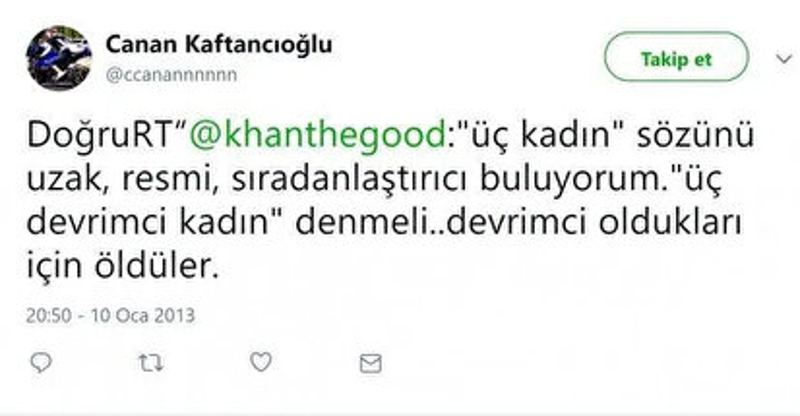Follow @ccanannnnnn with the green outlined button

pyautogui.click(x=677, y=58)
